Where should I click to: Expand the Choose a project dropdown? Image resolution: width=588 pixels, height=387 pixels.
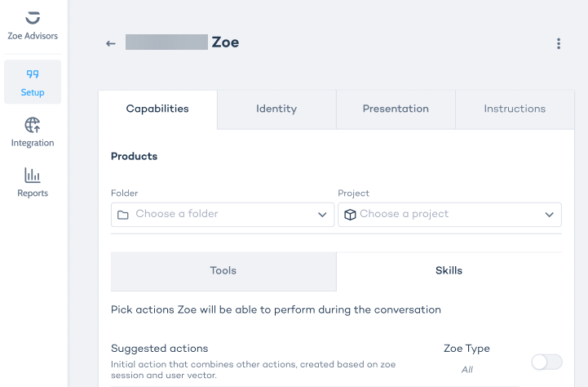pos(549,215)
